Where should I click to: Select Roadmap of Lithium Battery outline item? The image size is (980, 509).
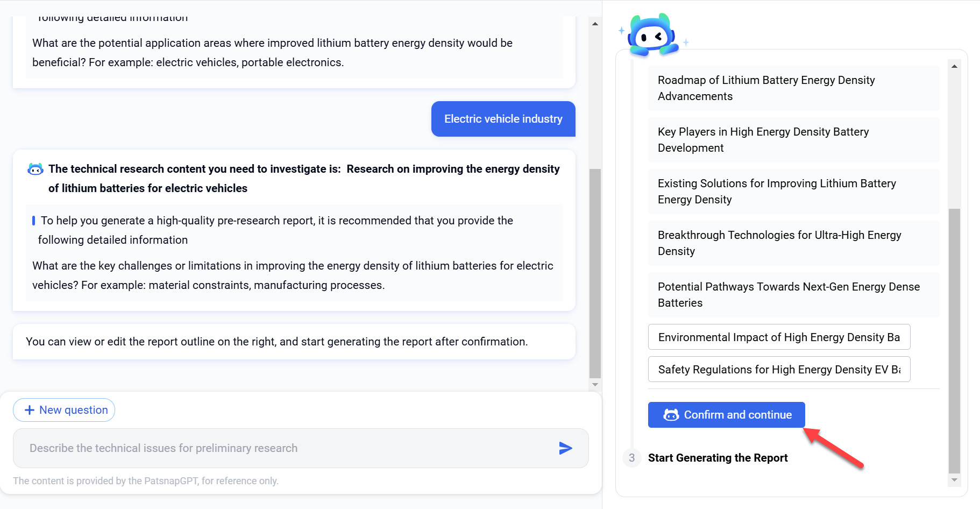[x=793, y=88]
